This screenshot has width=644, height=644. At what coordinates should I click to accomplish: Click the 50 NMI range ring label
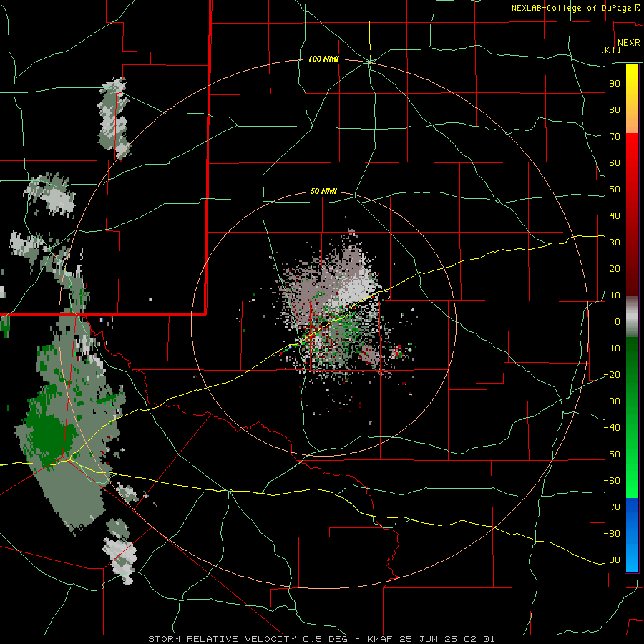click(x=323, y=191)
